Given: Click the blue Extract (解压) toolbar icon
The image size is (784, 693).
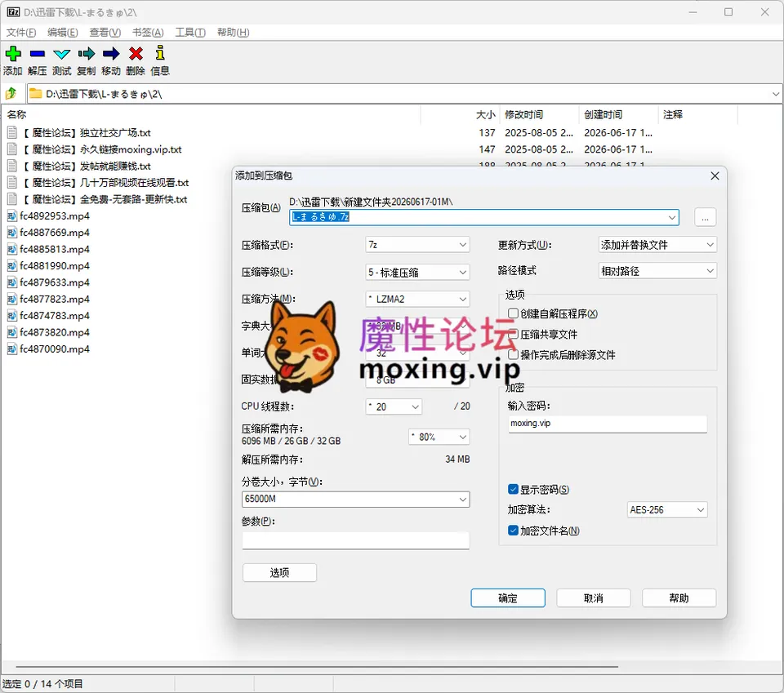Looking at the screenshot, I should pos(37,53).
